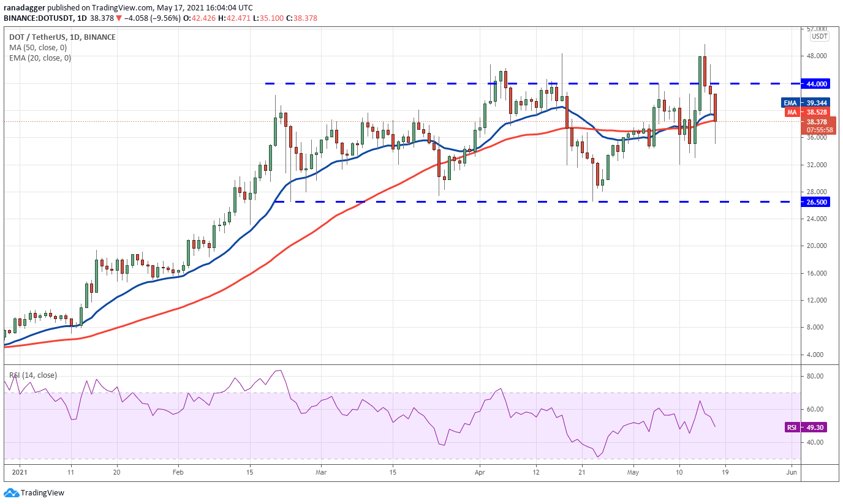Select the Apr date on the time axis

click(x=480, y=473)
